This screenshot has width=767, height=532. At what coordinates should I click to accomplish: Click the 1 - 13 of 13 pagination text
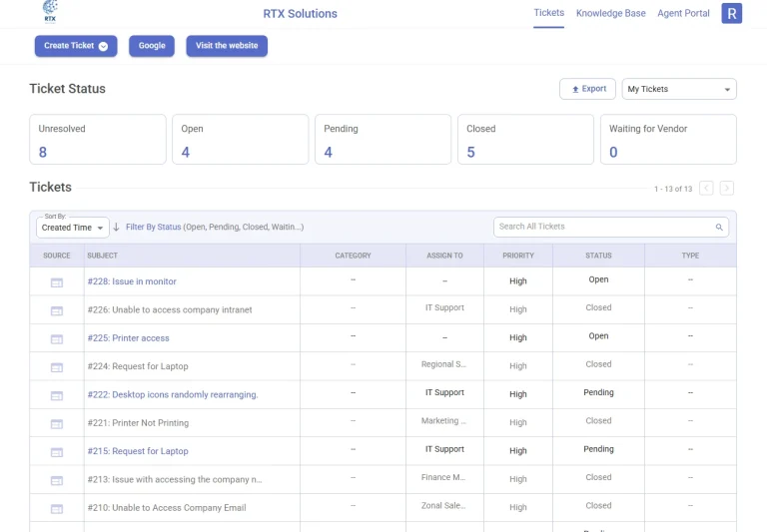pyautogui.click(x=673, y=189)
